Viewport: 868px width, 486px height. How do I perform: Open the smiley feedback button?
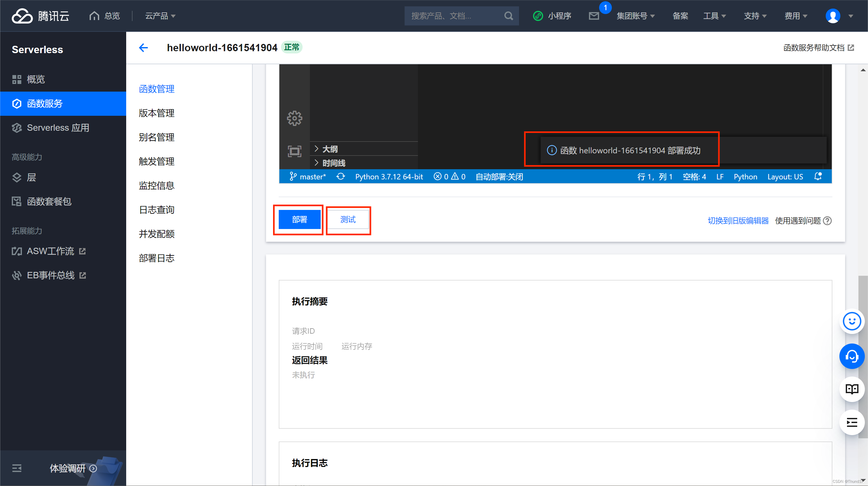[852, 322]
